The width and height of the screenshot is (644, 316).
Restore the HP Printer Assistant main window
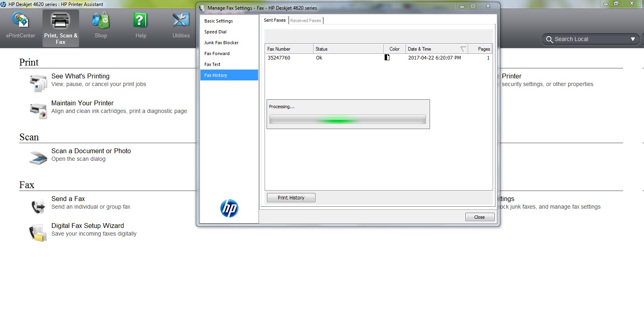coord(616,3)
